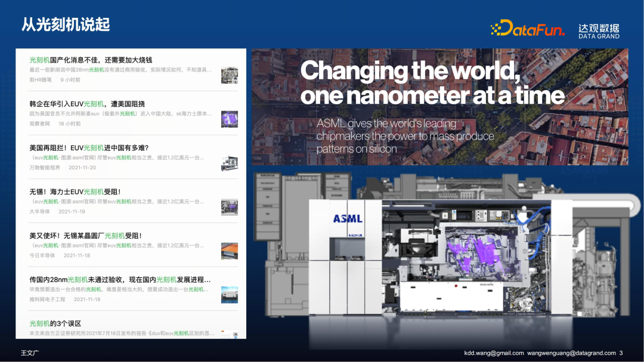
Task: Click source text '今日半导体'
Action: (x=42, y=256)
